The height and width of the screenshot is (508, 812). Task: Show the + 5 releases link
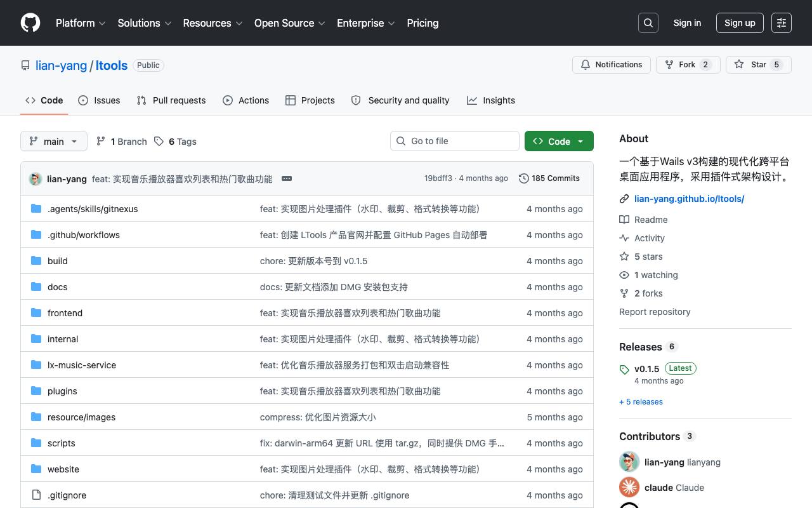[x=641, y=402]
